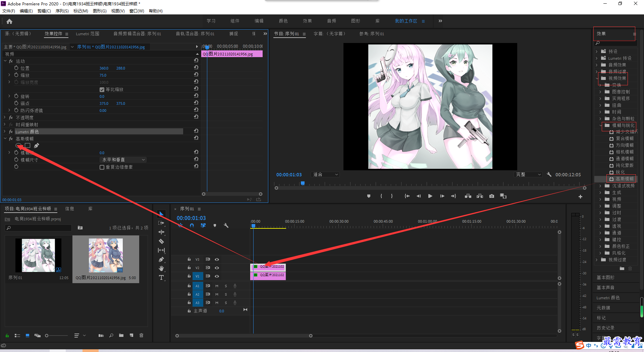This screenshot has height=352, width=644.
Task: Select the Type tool
Action: (161, 277)
